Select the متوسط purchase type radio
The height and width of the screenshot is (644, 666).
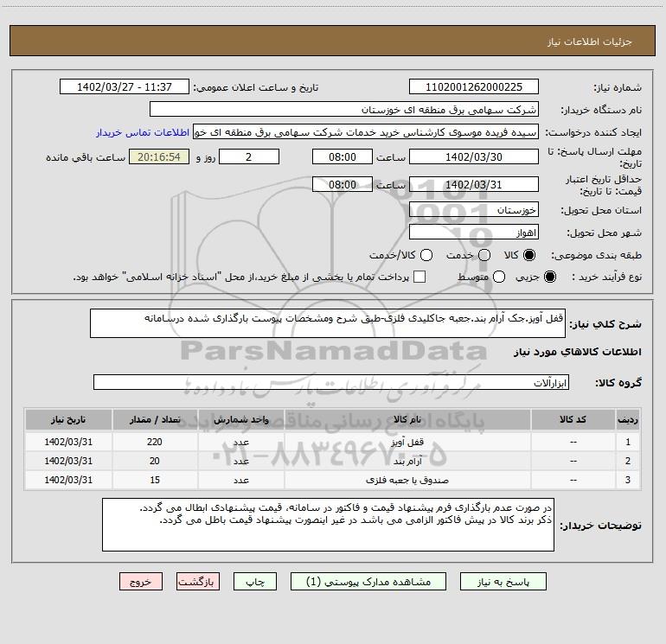(x=499, y=277)
